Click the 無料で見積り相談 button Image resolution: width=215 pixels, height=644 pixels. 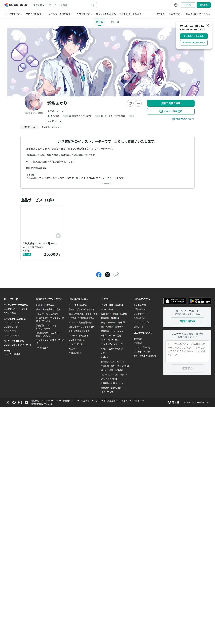[x=171, y=103]
